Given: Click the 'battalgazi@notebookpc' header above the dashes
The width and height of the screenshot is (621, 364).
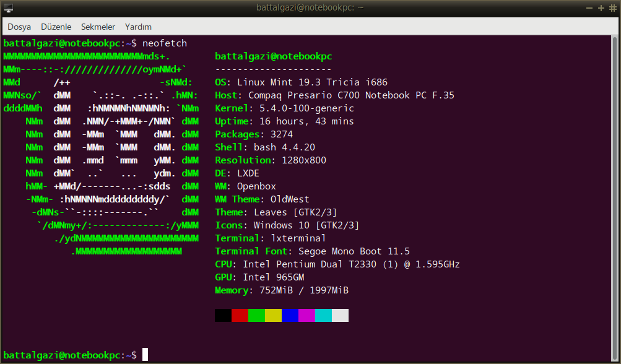Looking at the screenshot, I should (x=273, y=56).
